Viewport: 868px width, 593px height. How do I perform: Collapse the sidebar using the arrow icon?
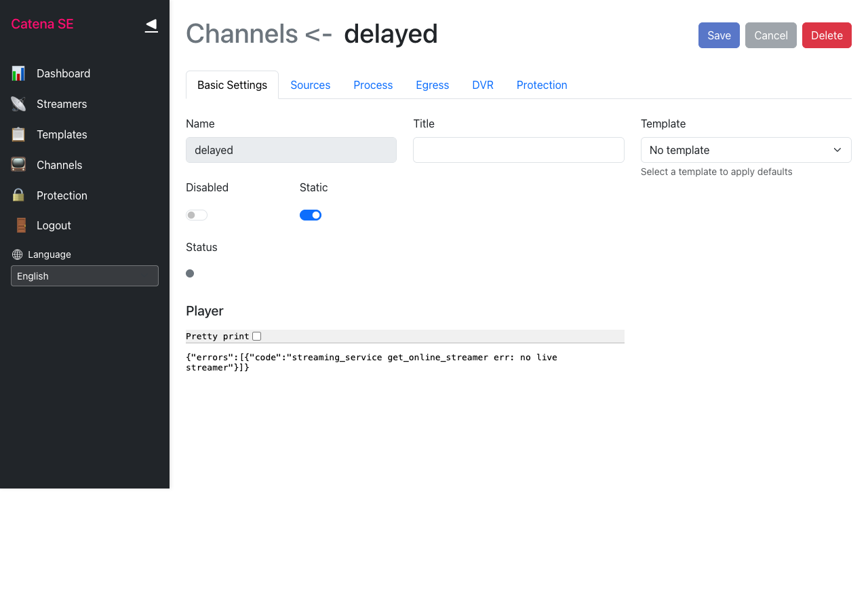151,25
